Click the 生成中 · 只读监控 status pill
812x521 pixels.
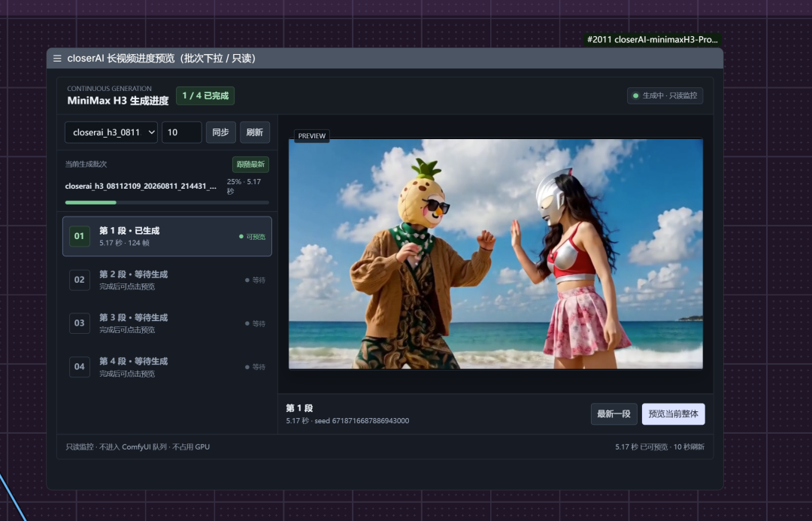[665, 95]
